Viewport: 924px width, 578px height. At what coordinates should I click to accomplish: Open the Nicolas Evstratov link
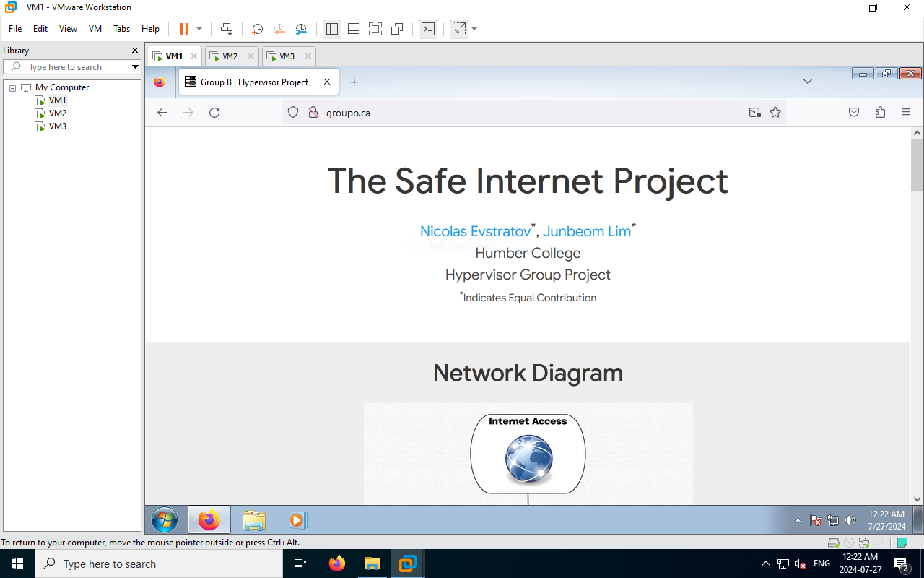point(474,231)
